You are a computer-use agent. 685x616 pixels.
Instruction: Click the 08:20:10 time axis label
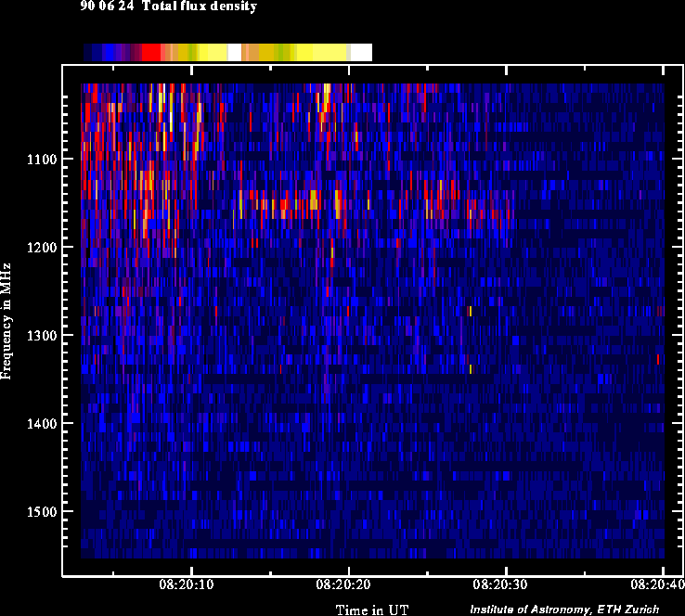187,584
